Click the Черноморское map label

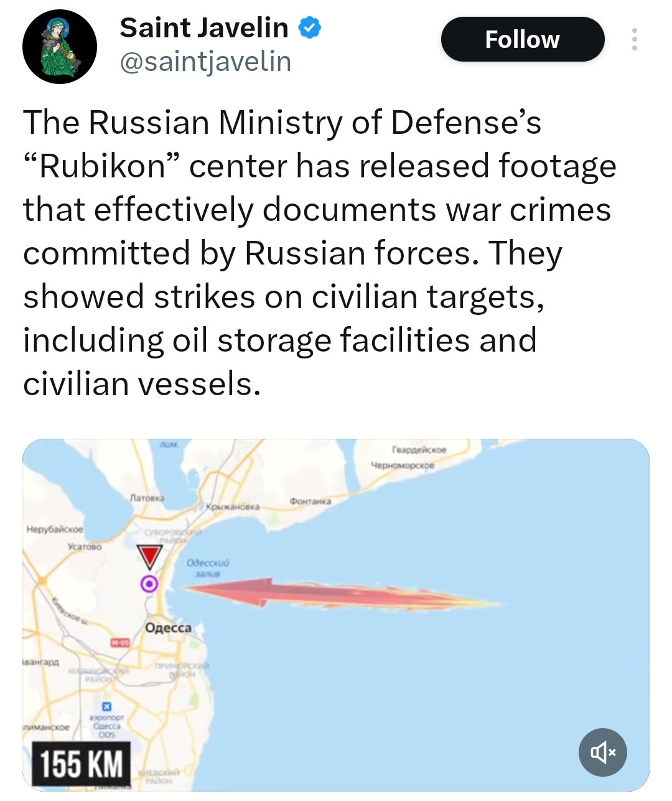click(403, 465)
